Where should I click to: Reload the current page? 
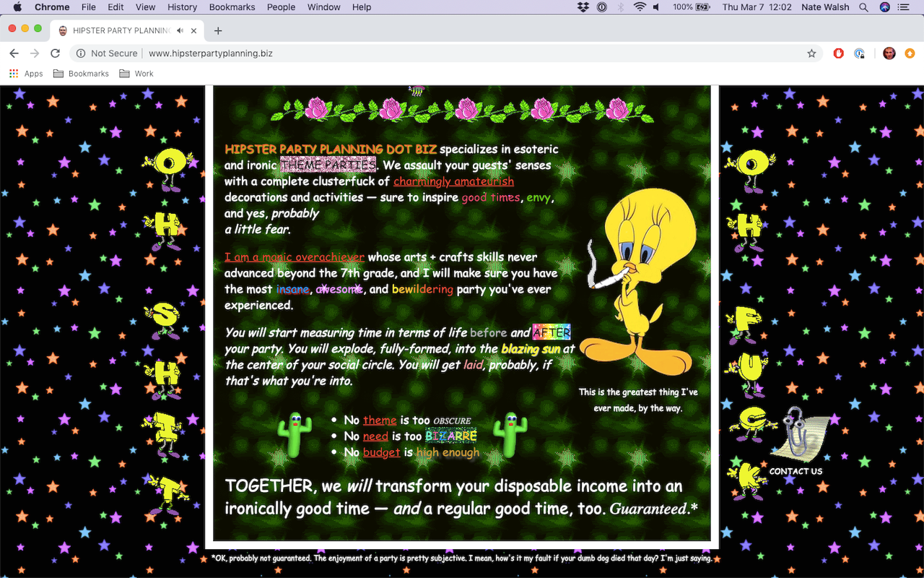[55, 53]
